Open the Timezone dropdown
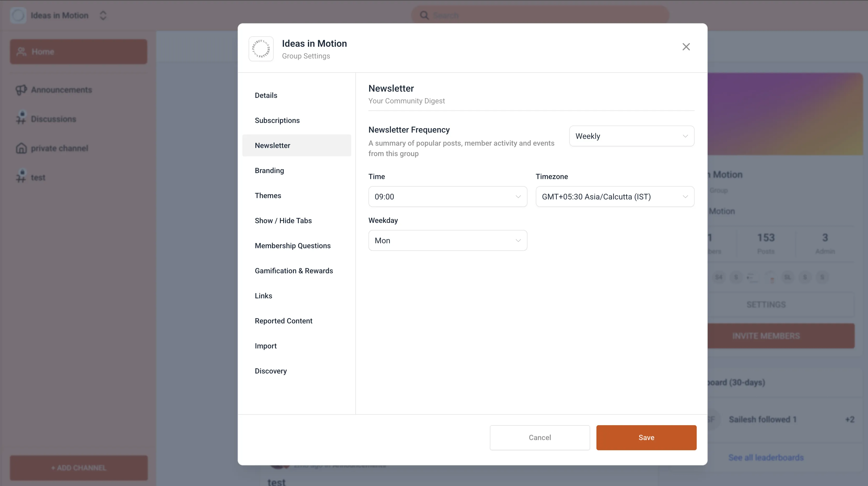Viewport: 868px width, 486px height. click(615, 196)
